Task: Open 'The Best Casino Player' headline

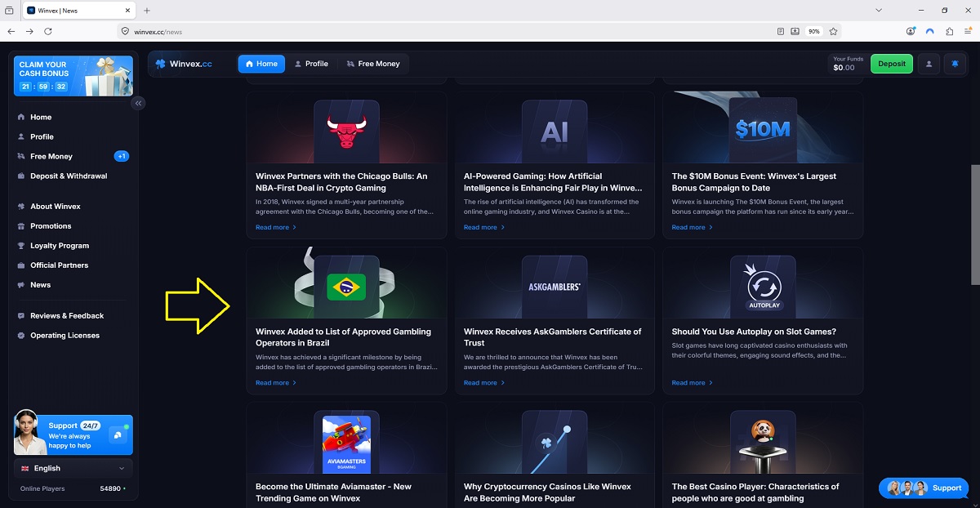Action: [755, 492]
